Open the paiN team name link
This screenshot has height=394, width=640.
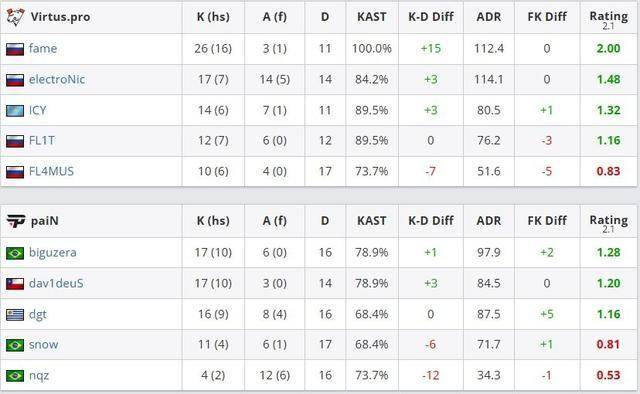(44, 221)
